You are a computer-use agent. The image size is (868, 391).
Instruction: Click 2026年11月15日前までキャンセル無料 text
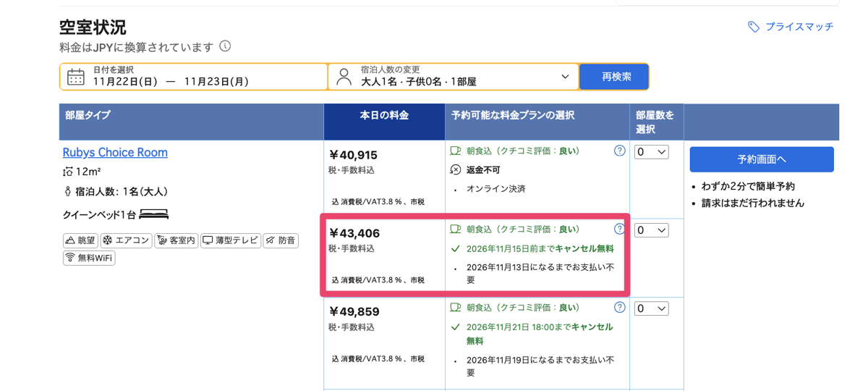point(540,248)
